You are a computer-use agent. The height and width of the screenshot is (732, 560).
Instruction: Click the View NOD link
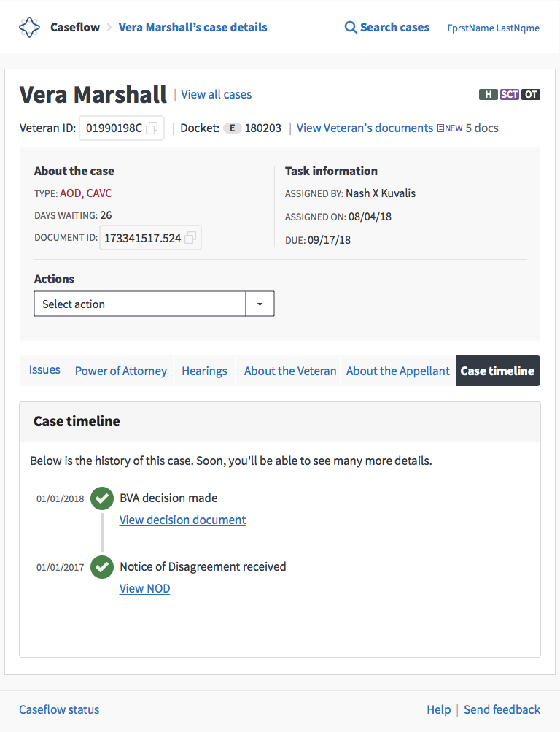(x=144, y=589)
